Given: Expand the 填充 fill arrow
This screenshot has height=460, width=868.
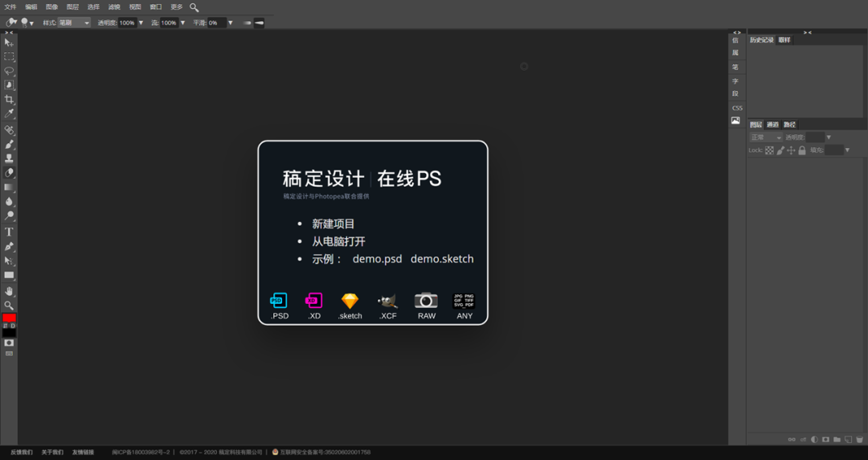Looking at the screenshot, I should (x=848, y=150).
